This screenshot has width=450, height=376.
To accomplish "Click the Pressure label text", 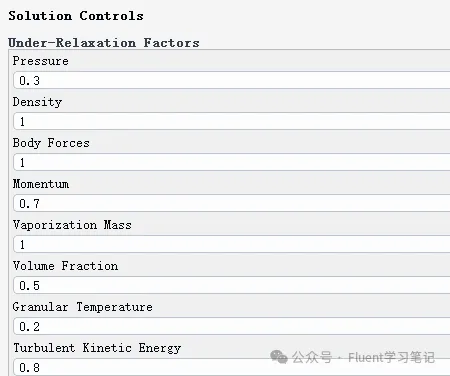I will click(41, 61).
